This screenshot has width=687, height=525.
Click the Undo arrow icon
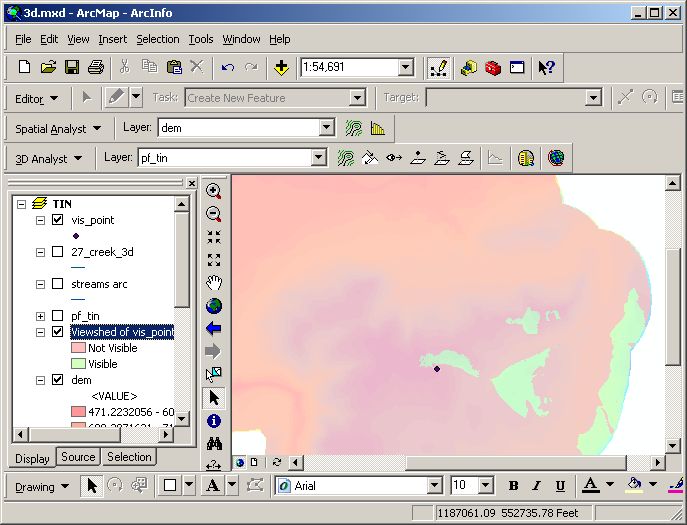coord(228,67)
